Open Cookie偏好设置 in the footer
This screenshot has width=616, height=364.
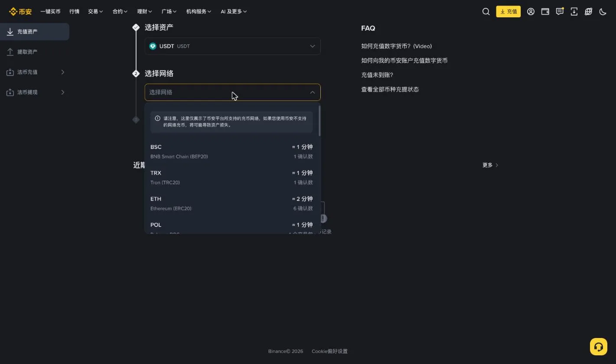point(329,351)
